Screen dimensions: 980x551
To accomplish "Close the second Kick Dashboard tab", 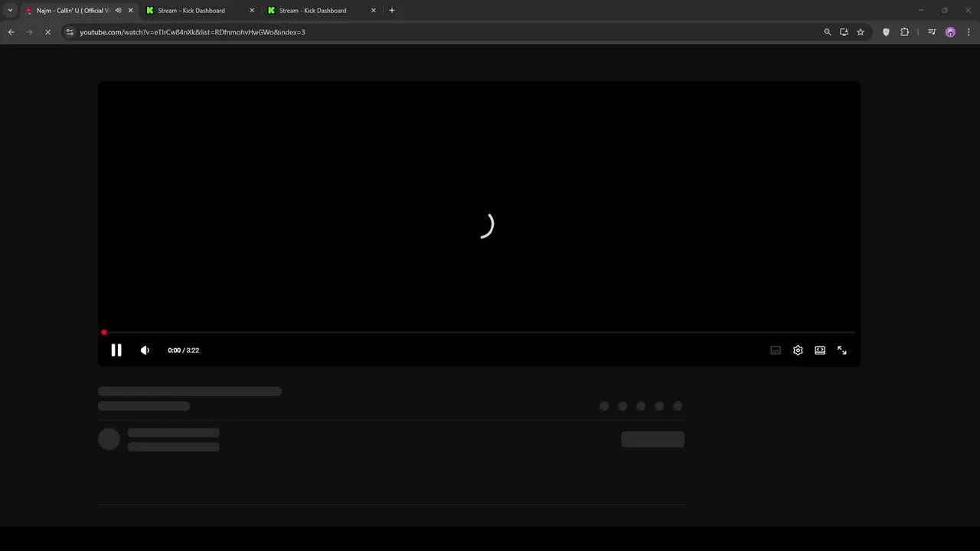I will pyautogui.click(x=374, y=11).
